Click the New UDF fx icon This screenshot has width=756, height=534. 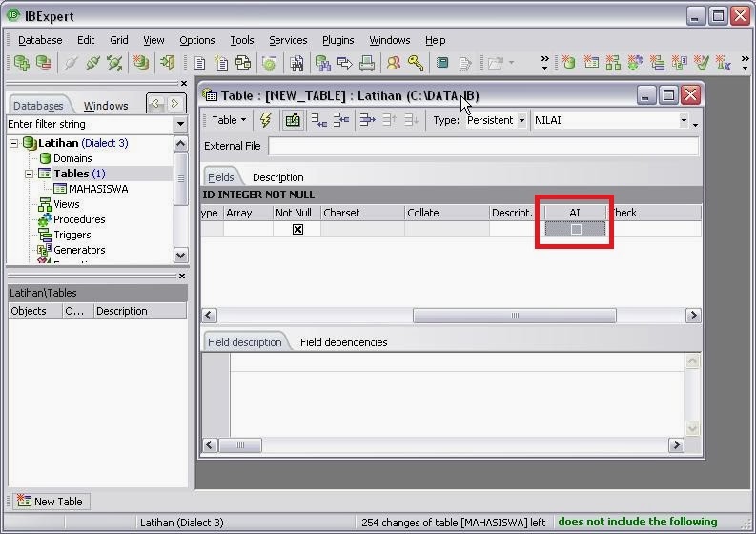(724, 62)
